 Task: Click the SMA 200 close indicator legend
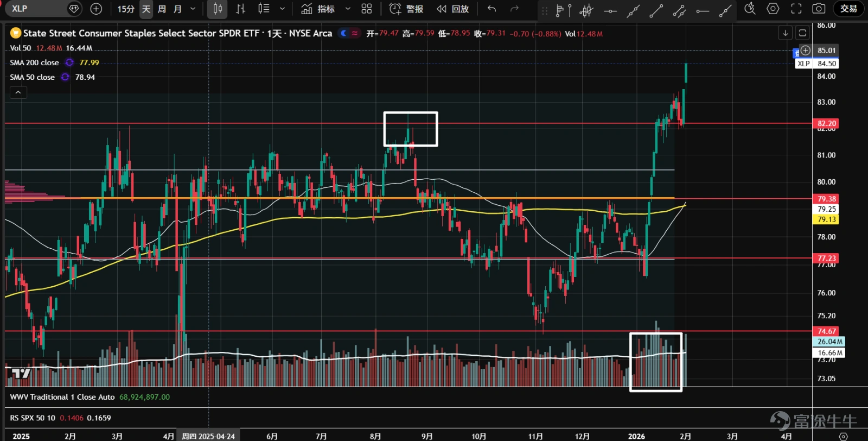click(34, 62)
